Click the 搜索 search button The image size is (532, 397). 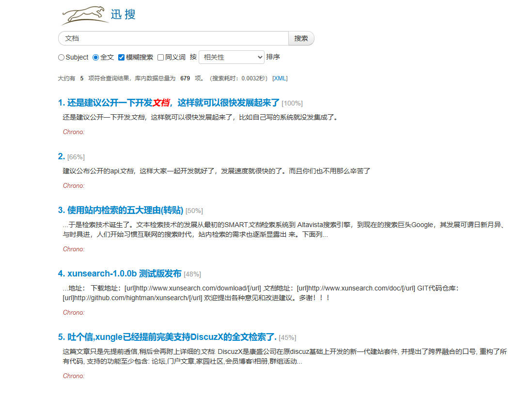[x=301, y=38]
